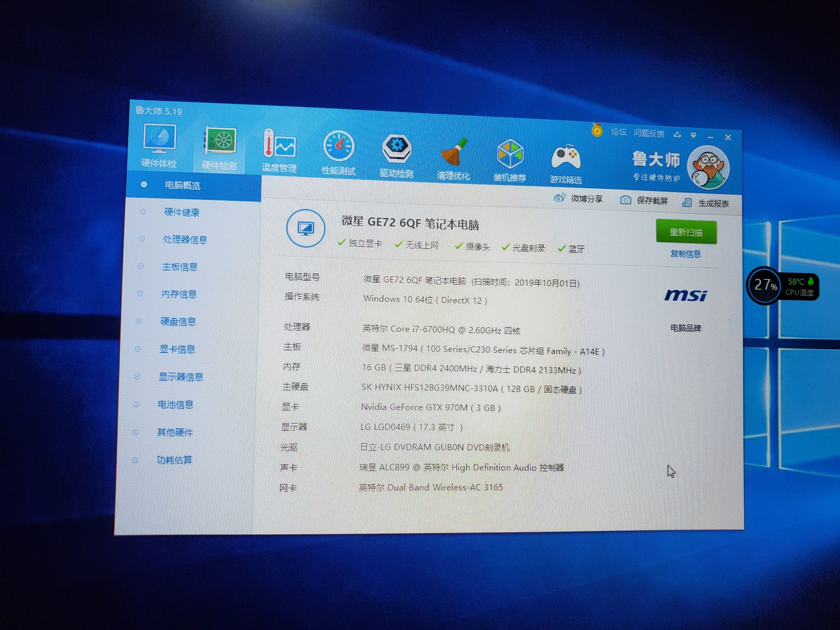Open 清理优化 cleanup optimization

(x=453, y=159)
